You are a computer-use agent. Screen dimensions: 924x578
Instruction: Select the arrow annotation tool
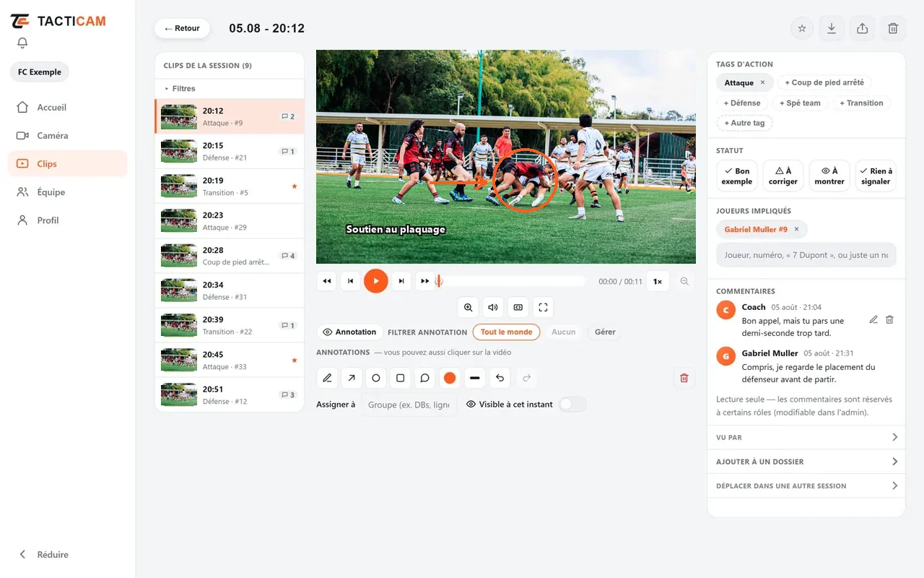click(x=352, y=378)
